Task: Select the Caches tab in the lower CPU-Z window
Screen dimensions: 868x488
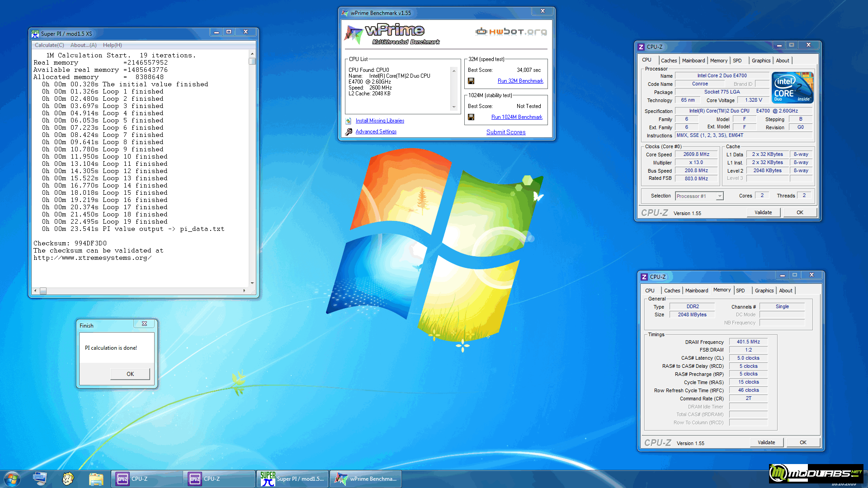Action: coord(672,291)
